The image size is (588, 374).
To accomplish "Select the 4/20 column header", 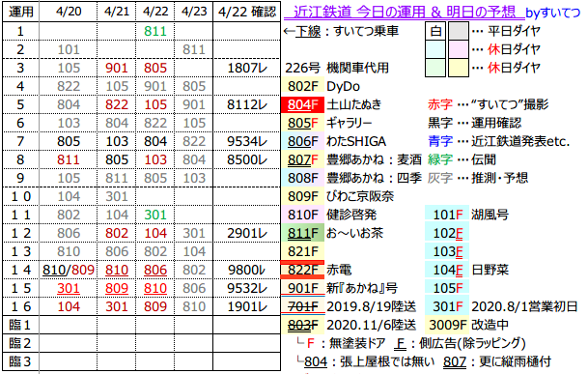I will click(69, 12).
